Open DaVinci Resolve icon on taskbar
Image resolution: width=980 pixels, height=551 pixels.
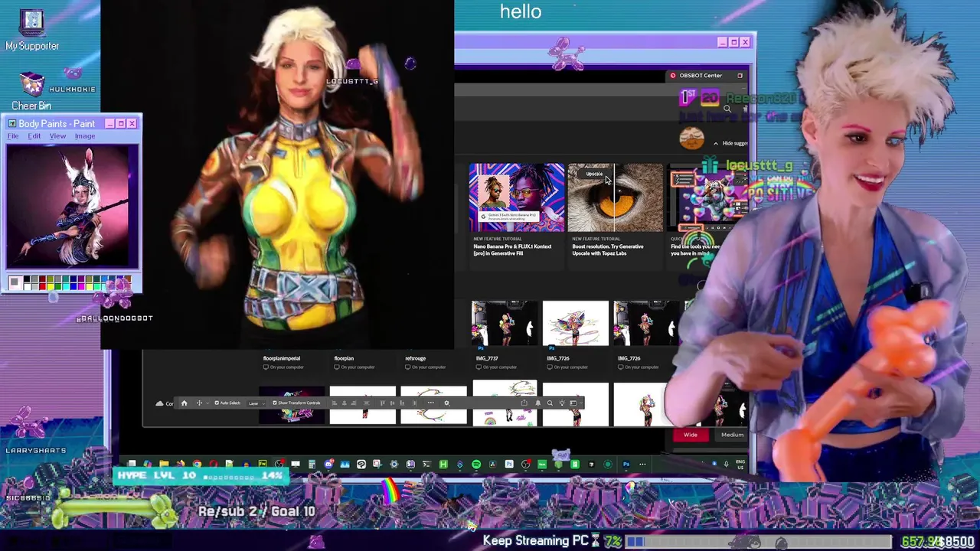493,464
